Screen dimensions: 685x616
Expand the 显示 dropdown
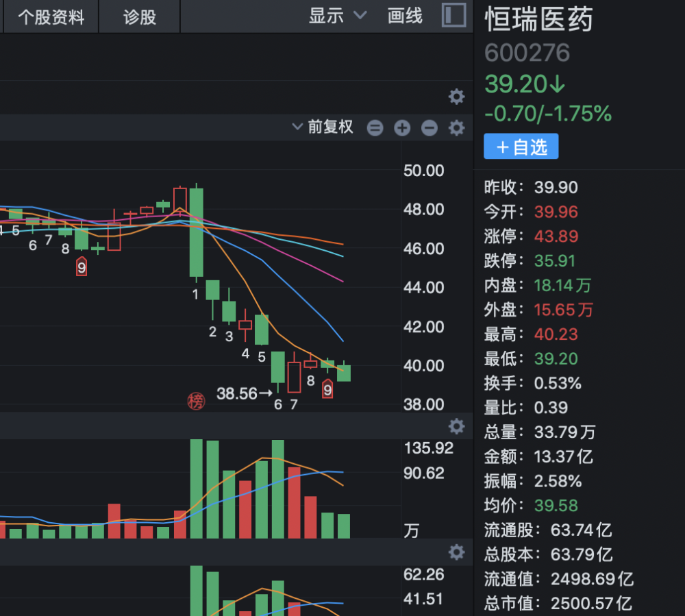point(338,16)
